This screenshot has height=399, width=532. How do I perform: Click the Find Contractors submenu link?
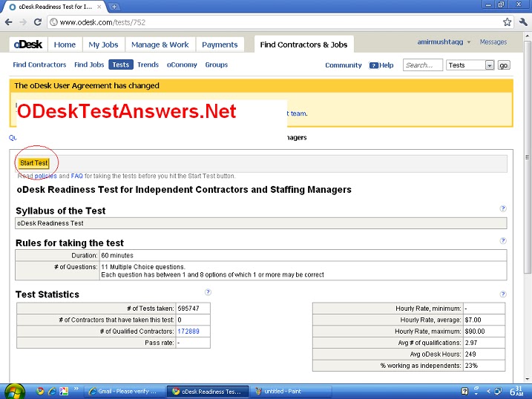click(39, 65)
